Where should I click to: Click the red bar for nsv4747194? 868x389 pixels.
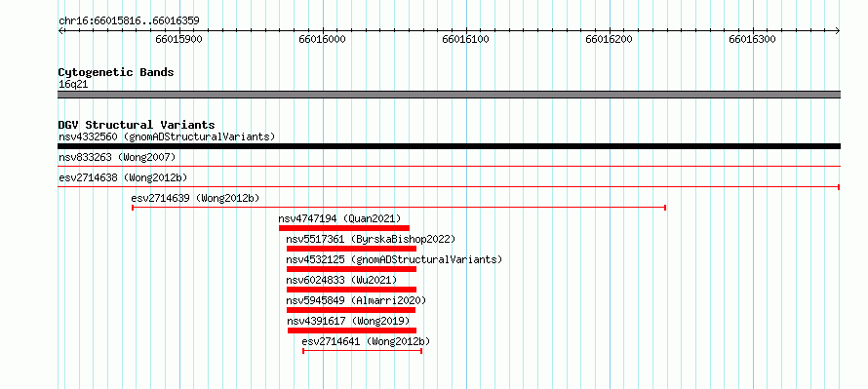pyautogui.click(x=343, y=228)
